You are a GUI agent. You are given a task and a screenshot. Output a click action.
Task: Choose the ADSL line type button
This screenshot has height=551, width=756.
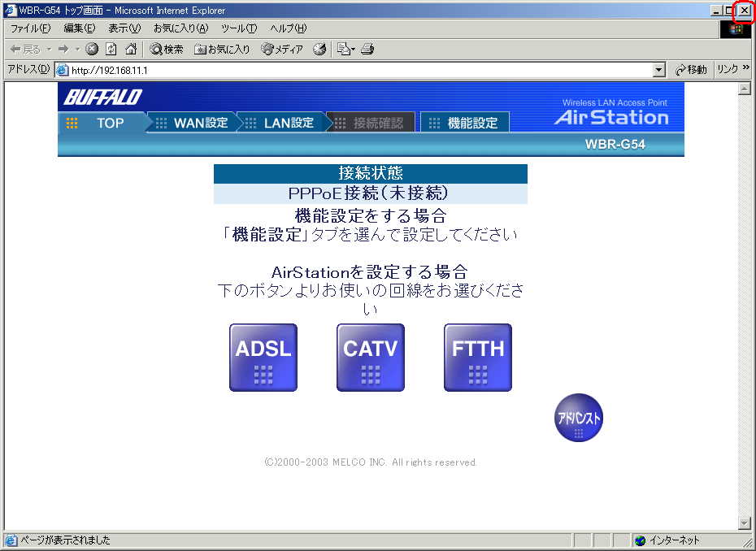263,358
